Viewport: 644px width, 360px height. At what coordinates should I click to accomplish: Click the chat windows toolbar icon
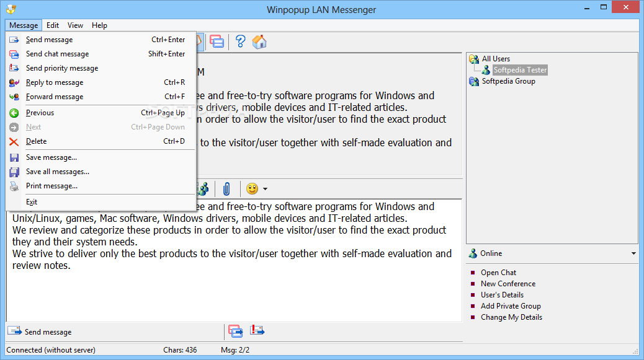click(x=217, y=42)
